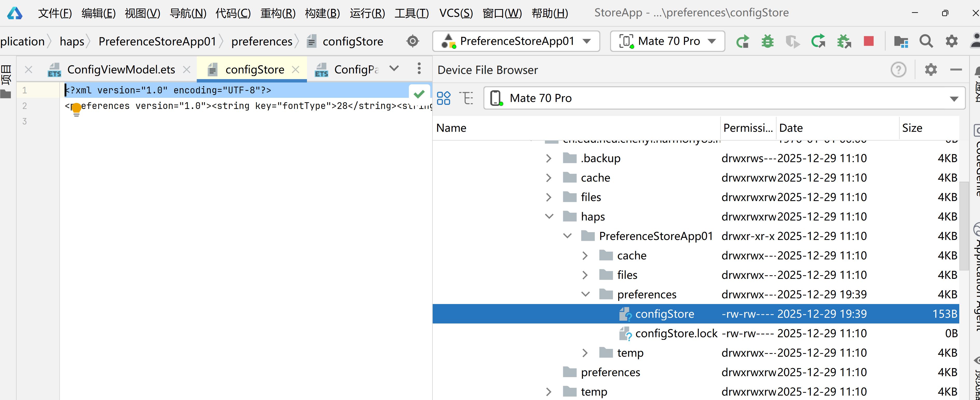Collapse the haps folder
The width and height of the screenshot is (980, 400).
pos(549,217)
